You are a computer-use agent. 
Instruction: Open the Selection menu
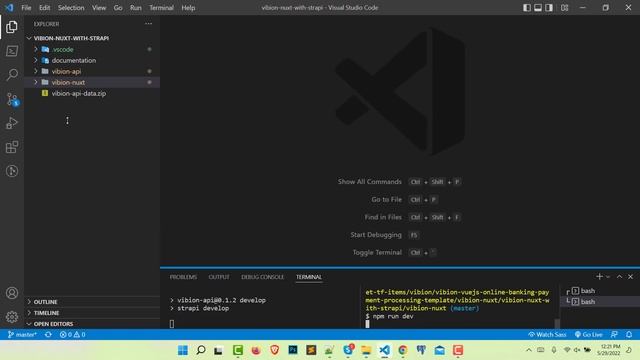click(71, 8)
